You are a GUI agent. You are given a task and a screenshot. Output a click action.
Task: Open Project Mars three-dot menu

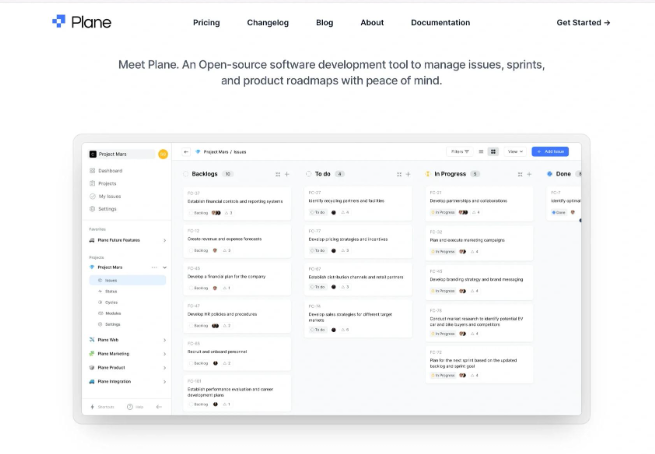coord(155,267)
